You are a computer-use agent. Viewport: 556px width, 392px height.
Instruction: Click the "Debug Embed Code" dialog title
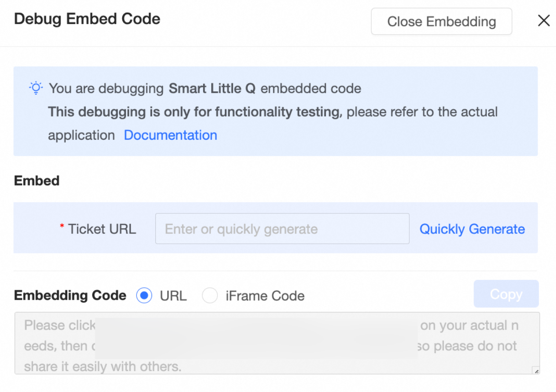click(x=87, y=19)
